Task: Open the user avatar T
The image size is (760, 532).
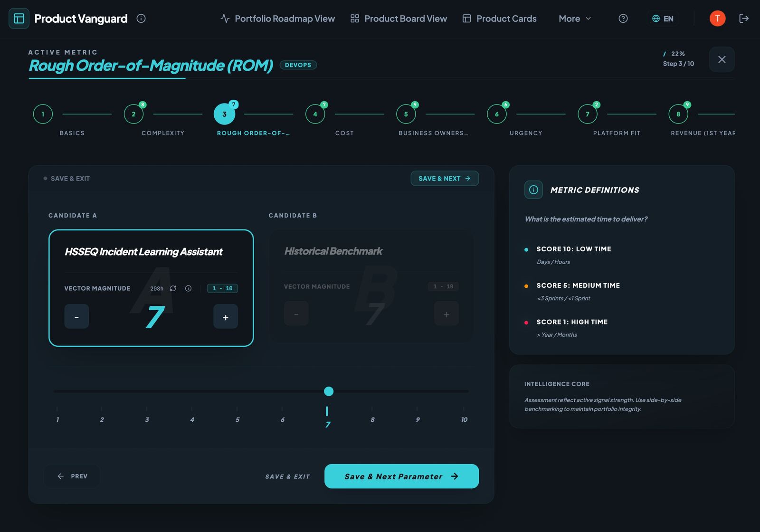Action: pyautogui.click(x=717, y=19)
